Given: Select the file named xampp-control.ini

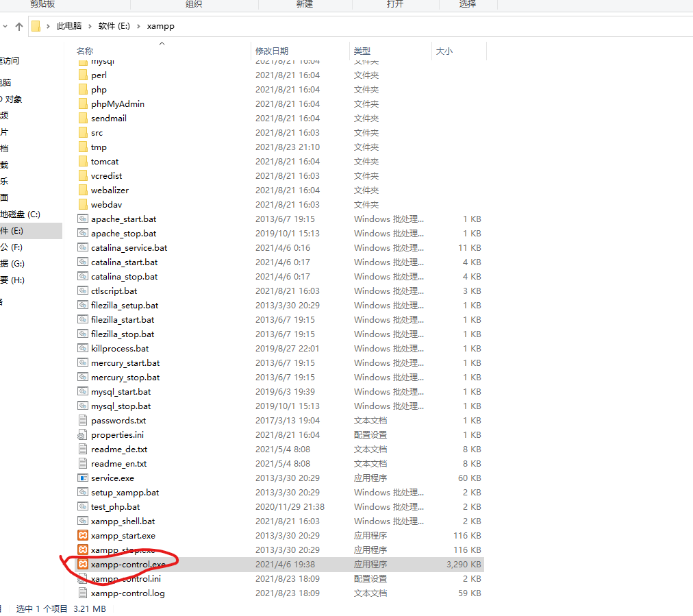Looking at the screenshot, I should click(126, 579).
